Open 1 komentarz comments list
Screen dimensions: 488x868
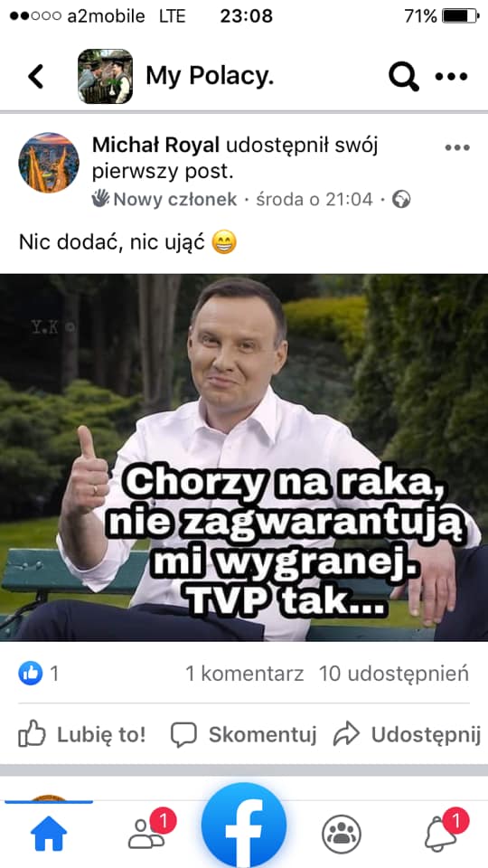tap(245, 674)
